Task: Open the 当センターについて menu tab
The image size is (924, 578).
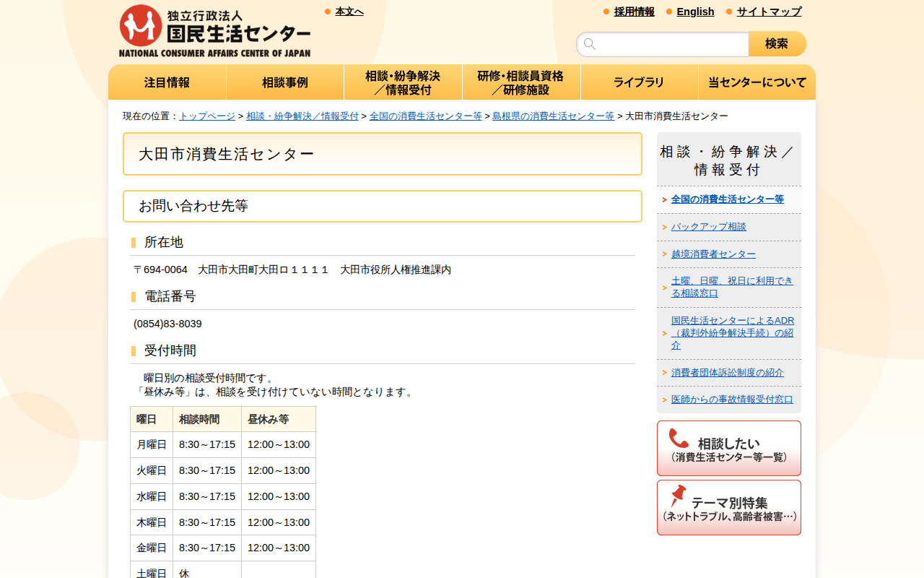Action: coord(757,82)
